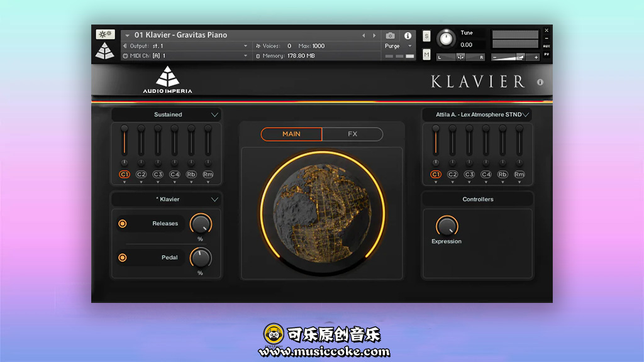644x362 pixels.
Task: Open the instrument info icon in header
Action: point(408,36)
